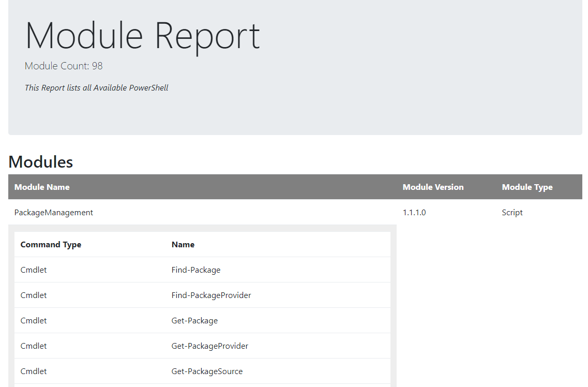Click the Script module type cell
The image size is (588, 387).
pos(512,212)
